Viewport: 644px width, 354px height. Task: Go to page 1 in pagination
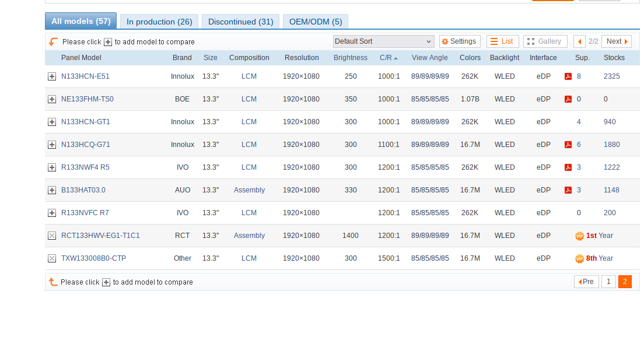(x=608, y=282)
